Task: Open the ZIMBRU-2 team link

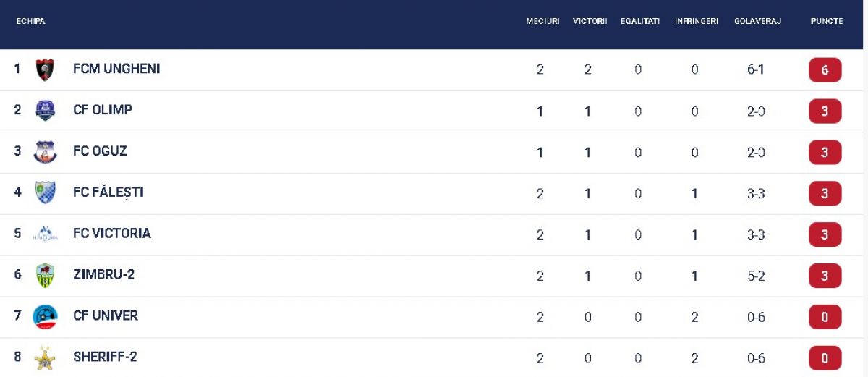Action: tap(103, 274)
